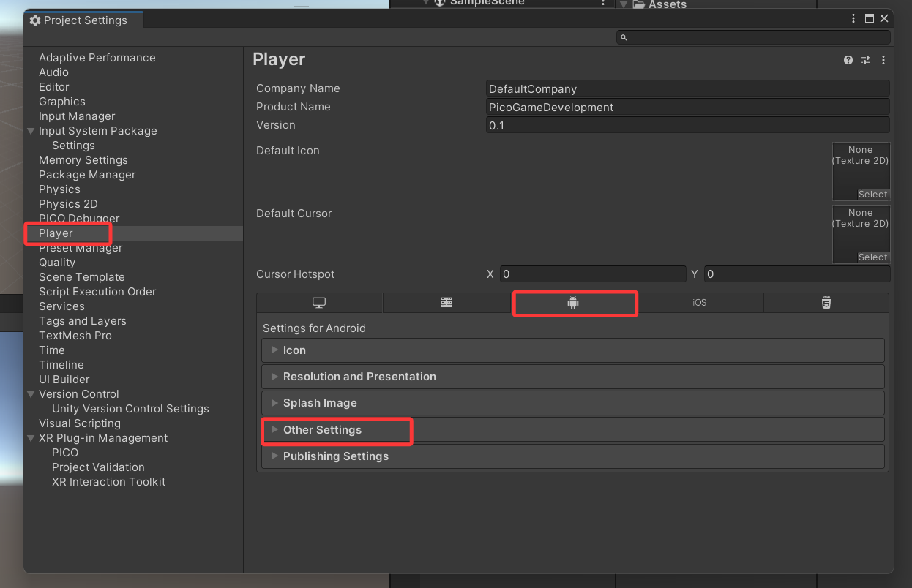This screenshot has width=912, height=588.
Task: Click the Default Cursor texture preview slot
Action: 861,234
